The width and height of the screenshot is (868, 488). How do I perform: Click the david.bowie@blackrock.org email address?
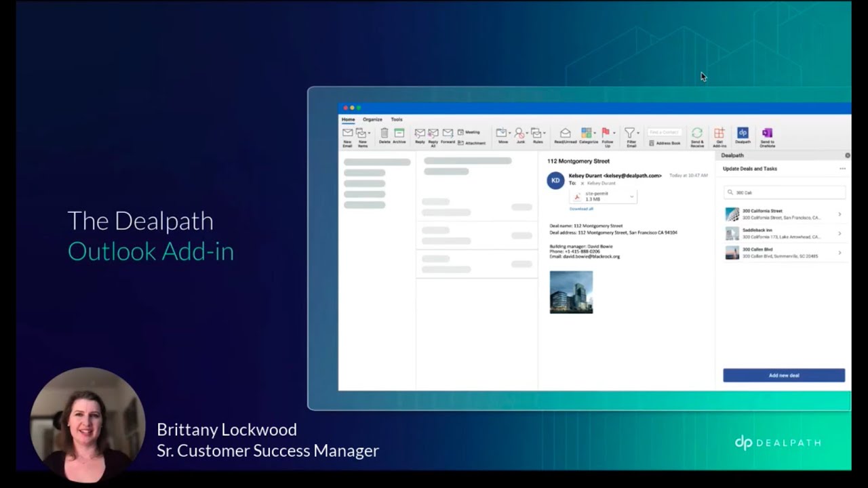[x=592, y=257]
